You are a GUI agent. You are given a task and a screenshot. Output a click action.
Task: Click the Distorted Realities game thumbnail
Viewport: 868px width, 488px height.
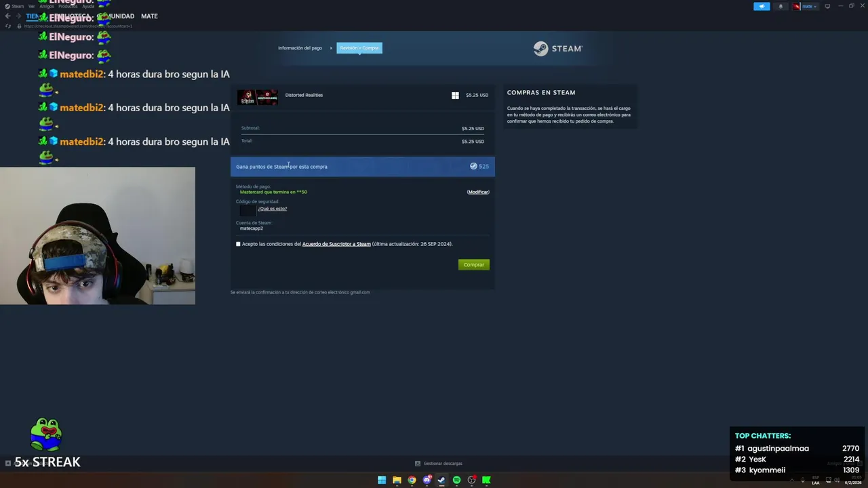click(x=258, y=97)
